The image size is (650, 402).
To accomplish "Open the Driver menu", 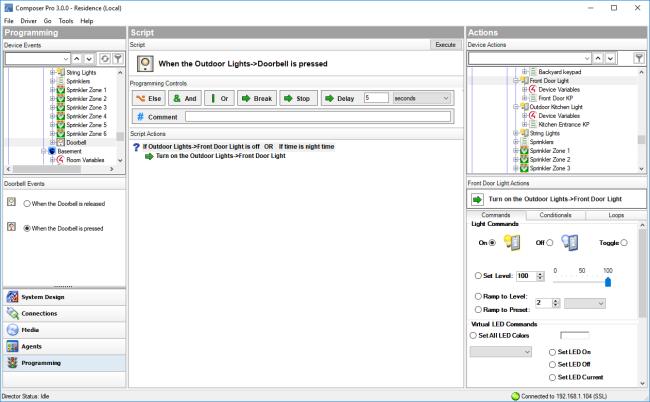I will (29, 21).
